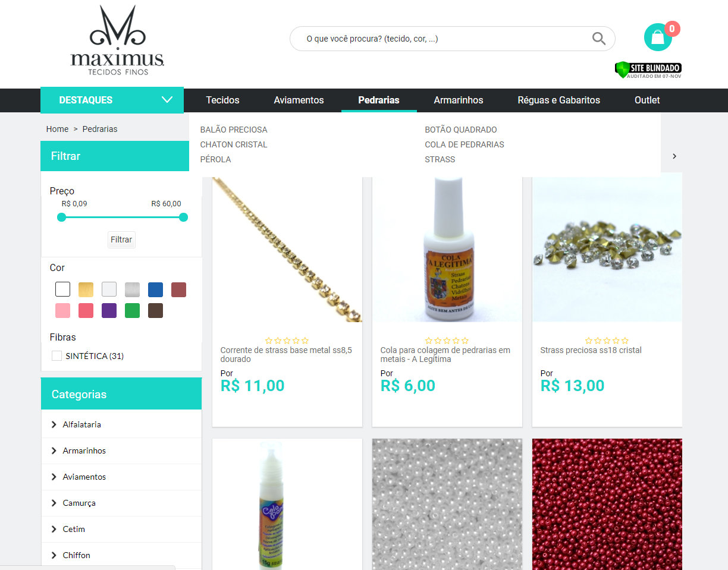Open the shopping bag cart icon
Screen dimensions: 728x570
coord(658,37)
